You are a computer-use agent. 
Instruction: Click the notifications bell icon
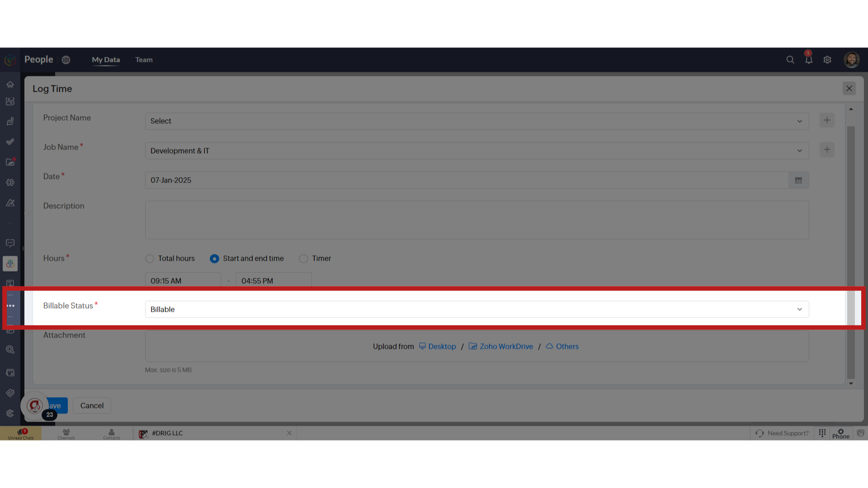tap(808, 59)
